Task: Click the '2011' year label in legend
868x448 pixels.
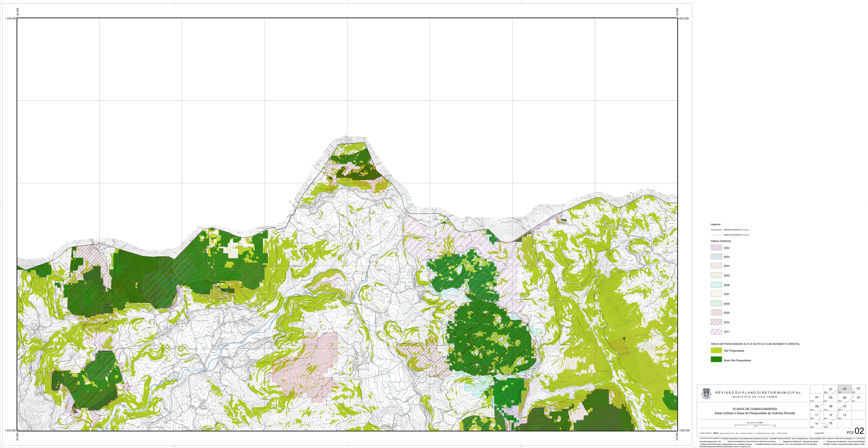Action: (x=727, y=332)
